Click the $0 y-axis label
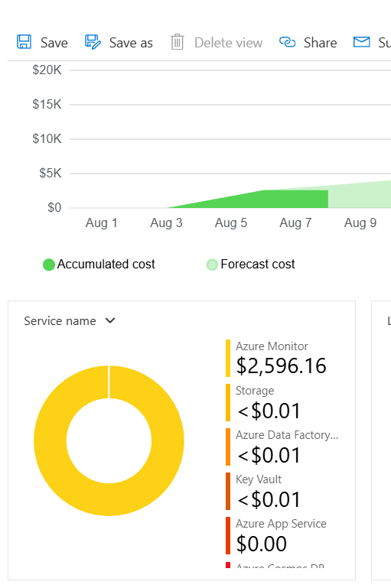Image resolution: width=391 pixels, height=588 pixels. pyautogui.click(x=54, y=207)
